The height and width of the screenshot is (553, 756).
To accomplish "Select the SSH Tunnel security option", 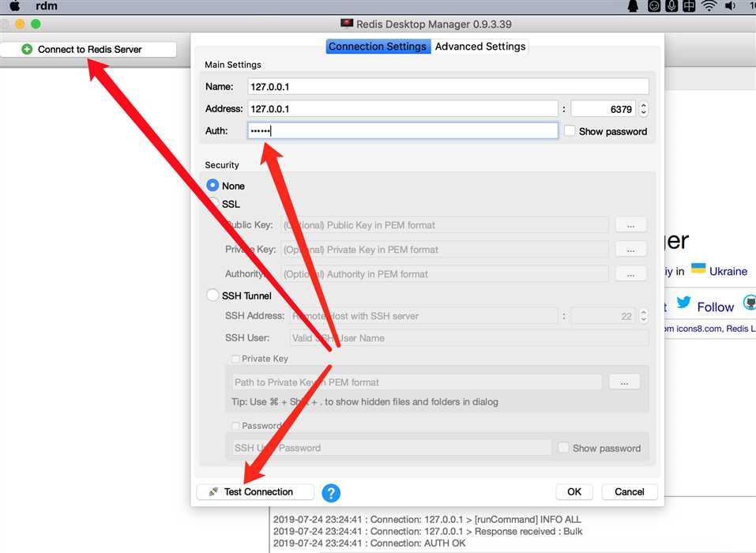I will click(x=213, y=295).
